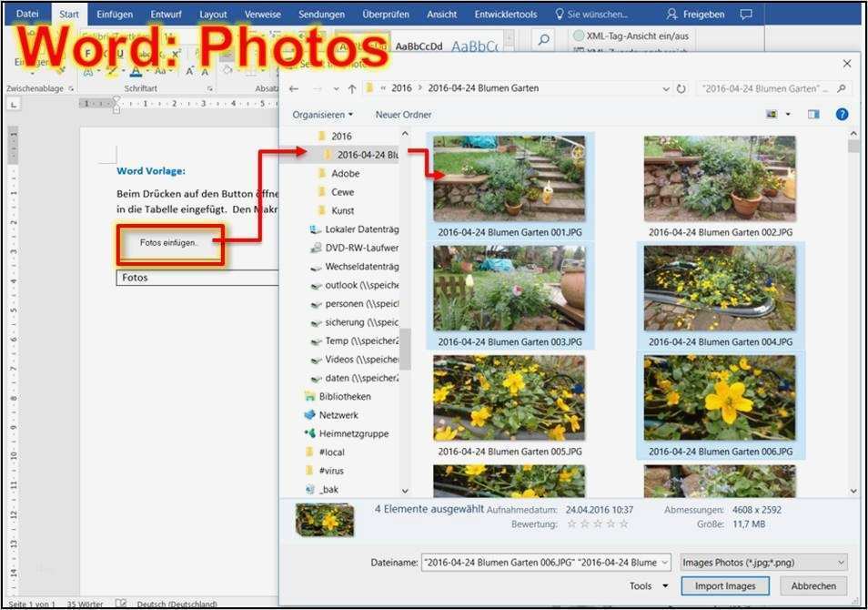The height and width of the screenshot is (610, 868).
Task: Click the 'Fotos einfügen...' button in document
Action: [x=170, y=244]
